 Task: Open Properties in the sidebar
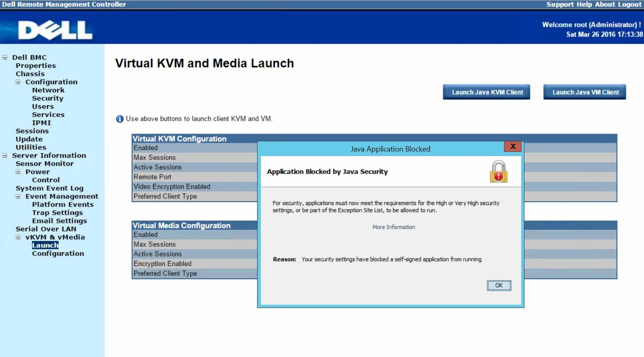point(36,66)
